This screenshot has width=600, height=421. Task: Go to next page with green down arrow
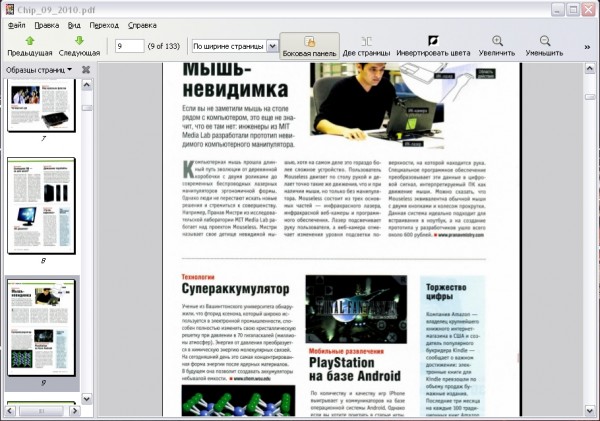[x=79, y=46]
